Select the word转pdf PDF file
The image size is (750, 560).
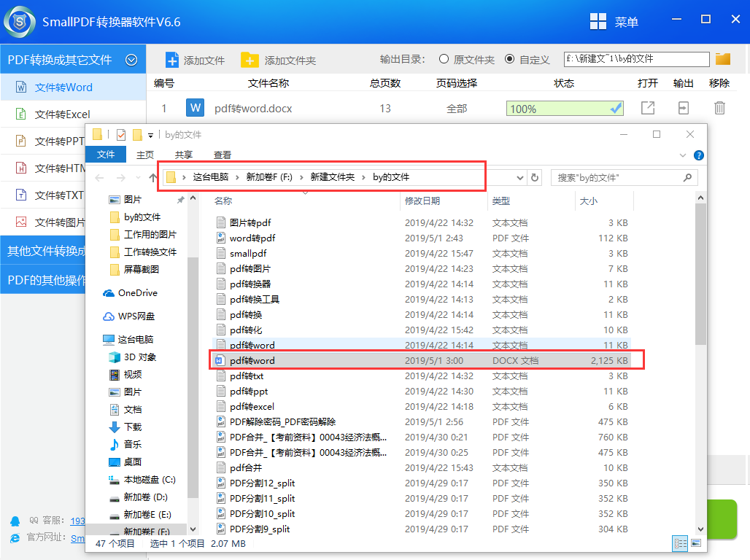coord(422,238)
